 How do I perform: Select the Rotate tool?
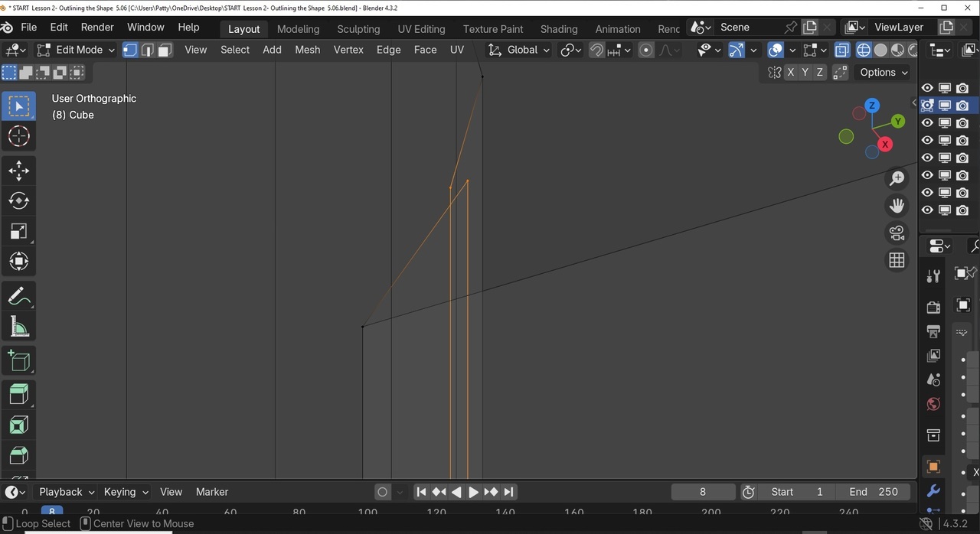pos(18,200)
